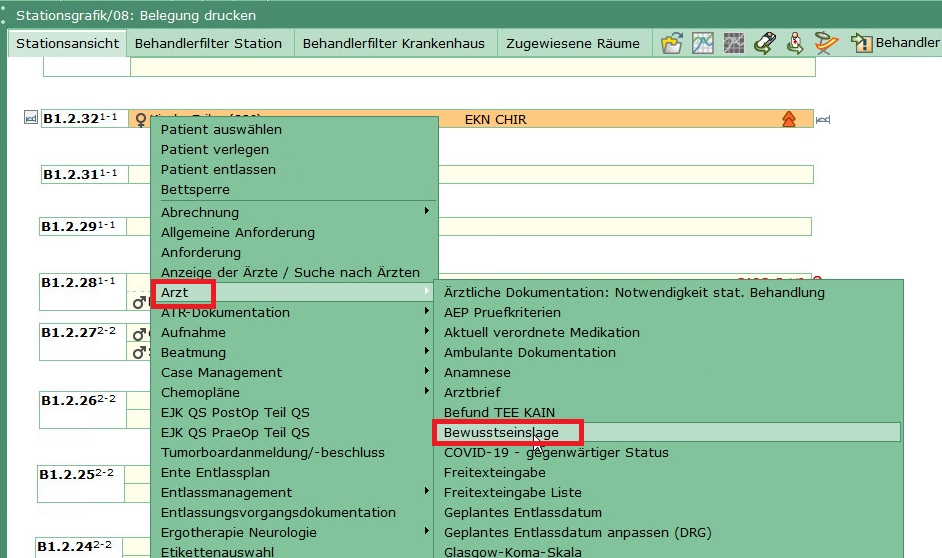Choose Patient verlegen in context menu

pos(215,149)
